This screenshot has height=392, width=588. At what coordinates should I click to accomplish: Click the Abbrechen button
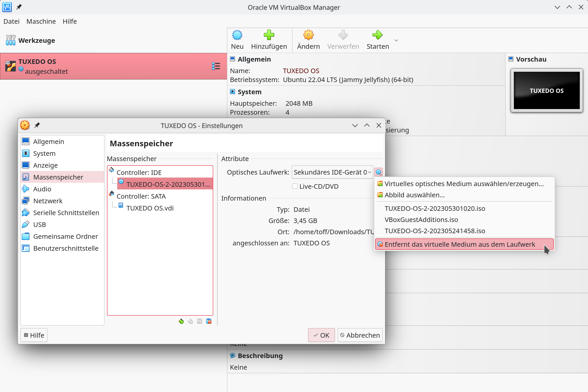coord(360,335)
